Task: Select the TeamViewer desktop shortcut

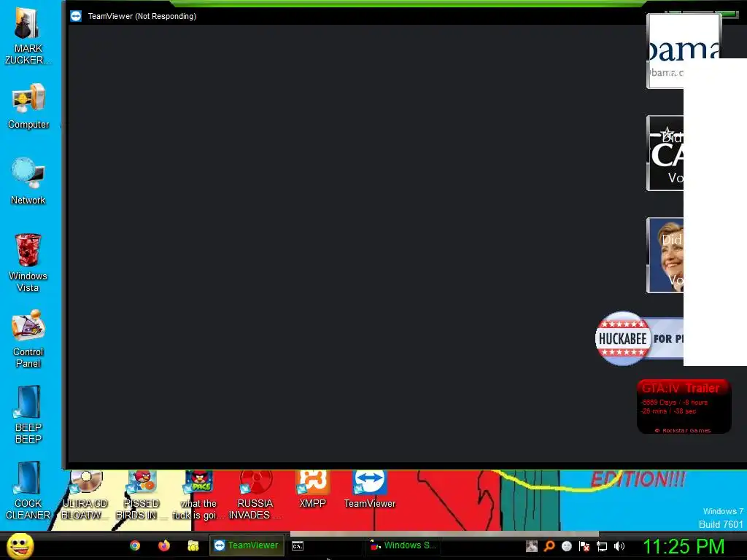Action: (x=370, y=489)
